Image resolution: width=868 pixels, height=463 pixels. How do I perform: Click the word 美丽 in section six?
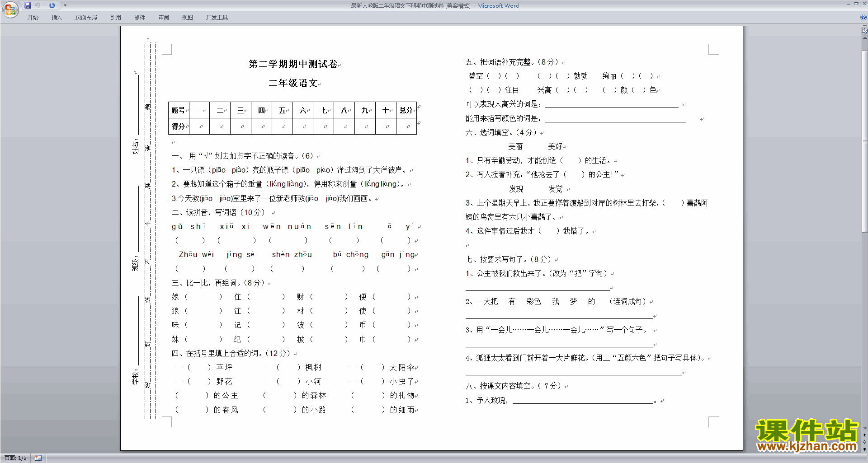pyautogui.click(x=515, y=146)
